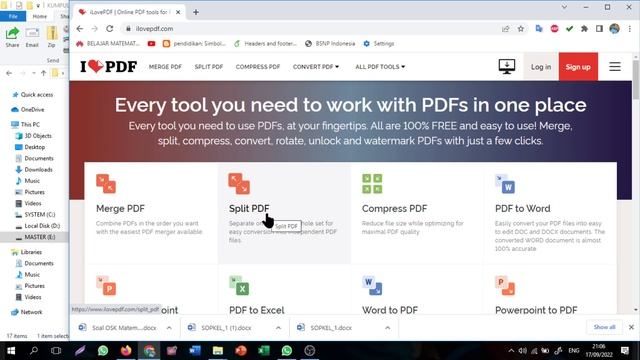Open the pendidikan: Simbol... bookmark
The width and height of the screenshot is (640, 360).
click(x=194, y=44)
